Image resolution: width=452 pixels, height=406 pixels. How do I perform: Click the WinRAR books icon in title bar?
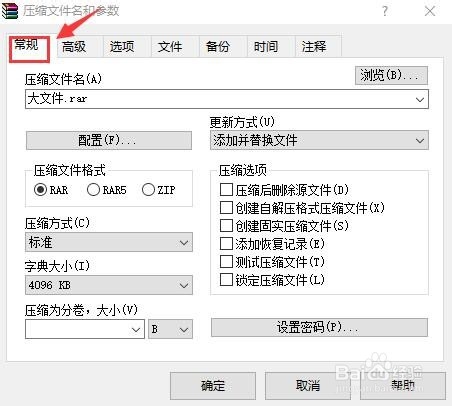tap(10, 10)
